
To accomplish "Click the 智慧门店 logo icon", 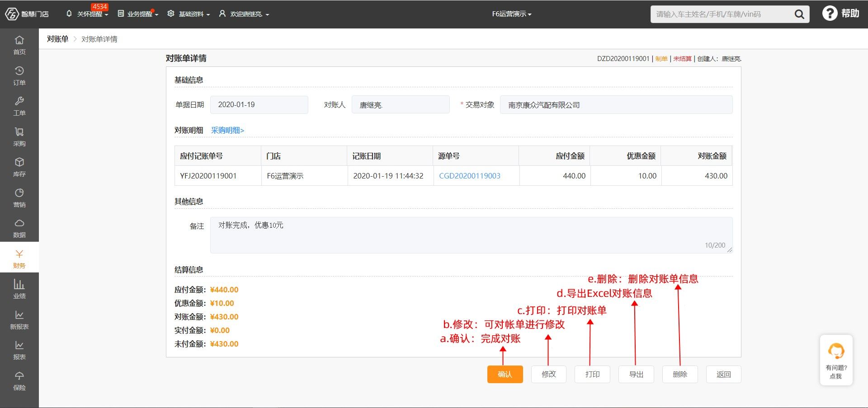I will point(12,14).
